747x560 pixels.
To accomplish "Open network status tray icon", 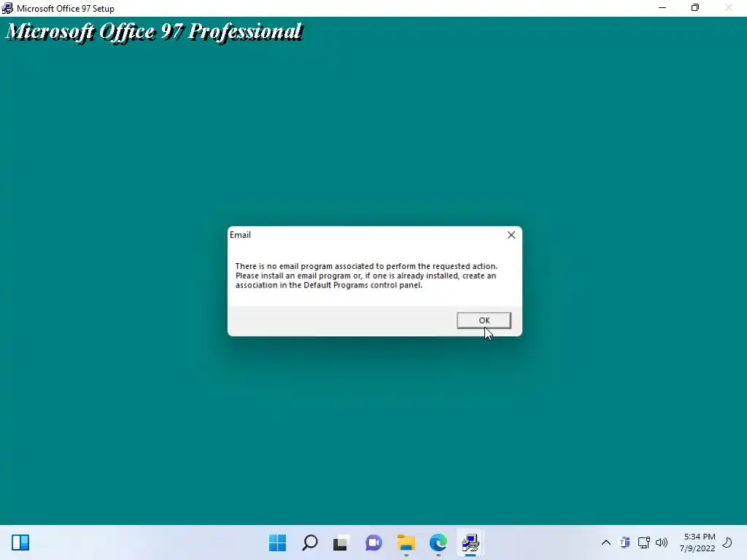I will tap(643, 542).
